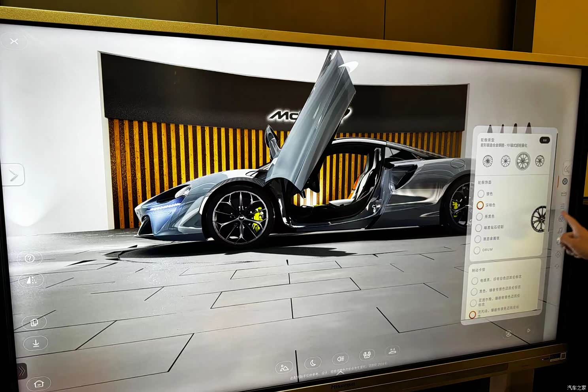The width and height of the screenshot is (588, 392).
Task: Open the wheels category in right sidebar
Action: click(x=565, y=181)
